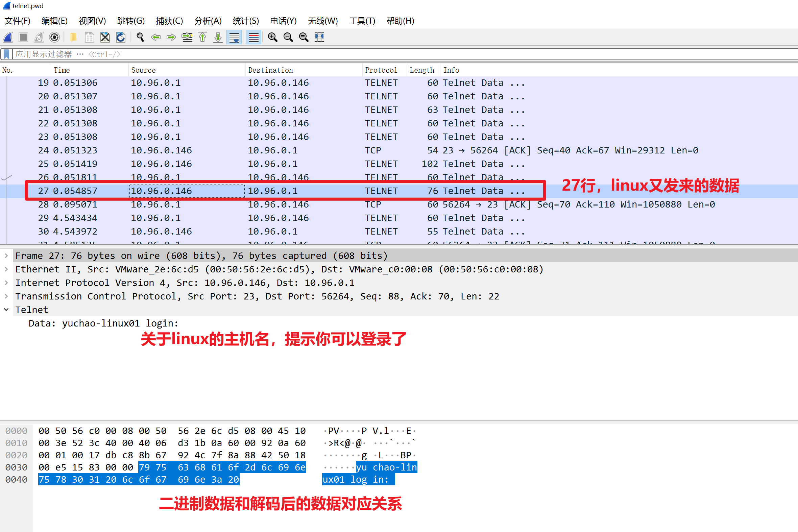
Task: Click the display filter bookmark button
Action: 6,54
